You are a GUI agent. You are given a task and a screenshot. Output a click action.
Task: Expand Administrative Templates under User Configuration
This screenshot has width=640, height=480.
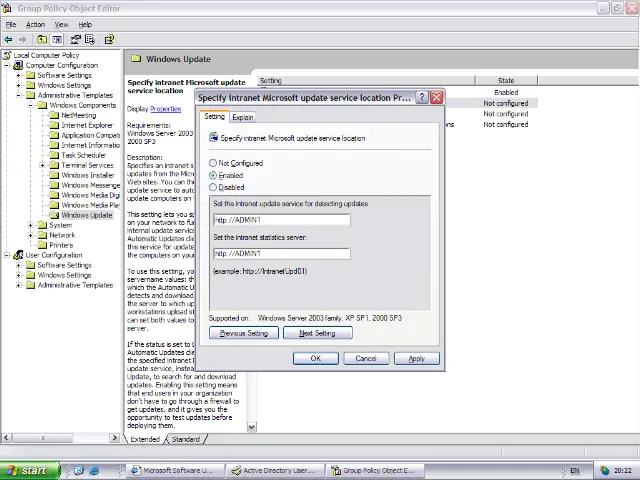coord(18,285)
